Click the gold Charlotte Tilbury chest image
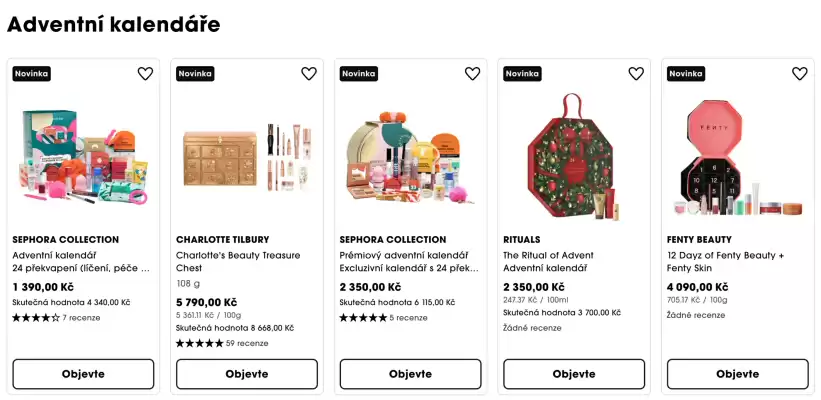821x400 pixels. (247, 157)
